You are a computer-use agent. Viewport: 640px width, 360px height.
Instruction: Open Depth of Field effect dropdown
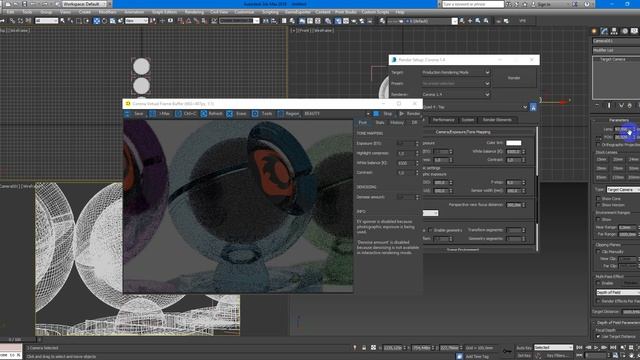point(618,292)
